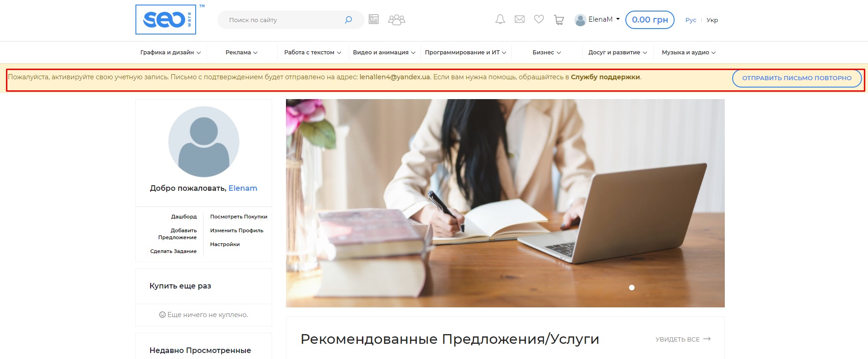
Task: Expand the Графика и дизайн menu
Action: pyautogui.click(x=170, y=53)
